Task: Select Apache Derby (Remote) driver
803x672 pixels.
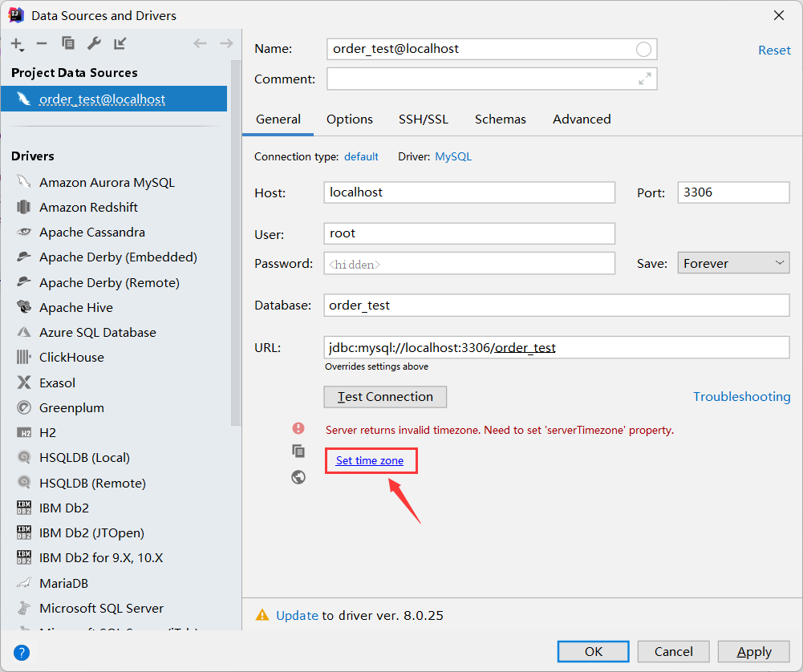Action: (x=109, y=282)
